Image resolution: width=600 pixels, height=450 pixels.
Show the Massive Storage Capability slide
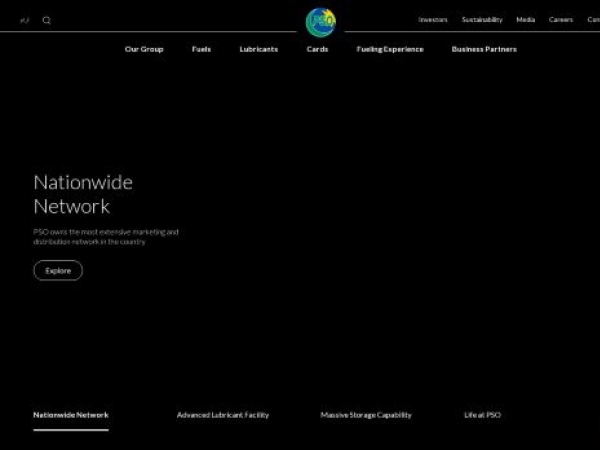click(366, 415)
